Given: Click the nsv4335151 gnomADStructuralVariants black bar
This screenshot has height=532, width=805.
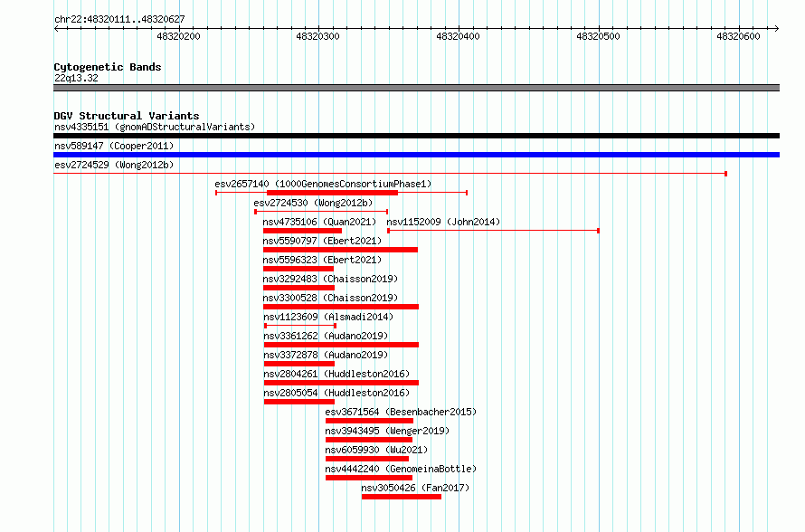Looking at the screenshot, I should pyautogui.click(x=416, y=136).
